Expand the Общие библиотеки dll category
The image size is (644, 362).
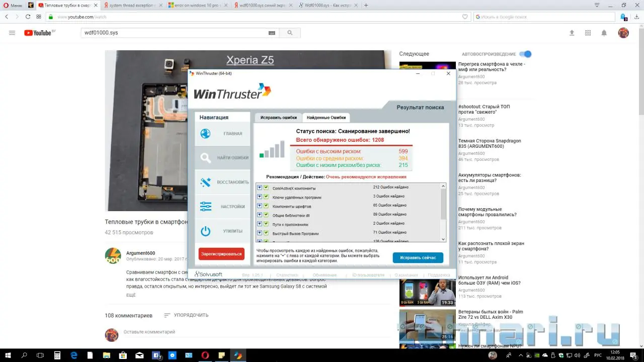click(260, 215)
